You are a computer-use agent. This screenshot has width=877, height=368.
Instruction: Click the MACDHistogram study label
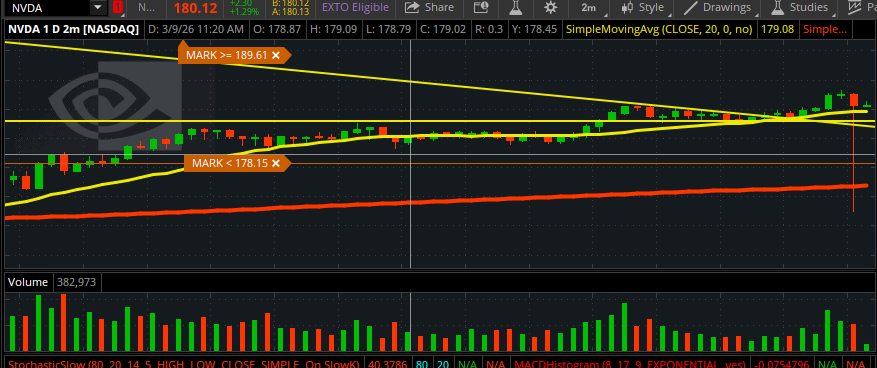pyautogui.click(x=629, y=365)
